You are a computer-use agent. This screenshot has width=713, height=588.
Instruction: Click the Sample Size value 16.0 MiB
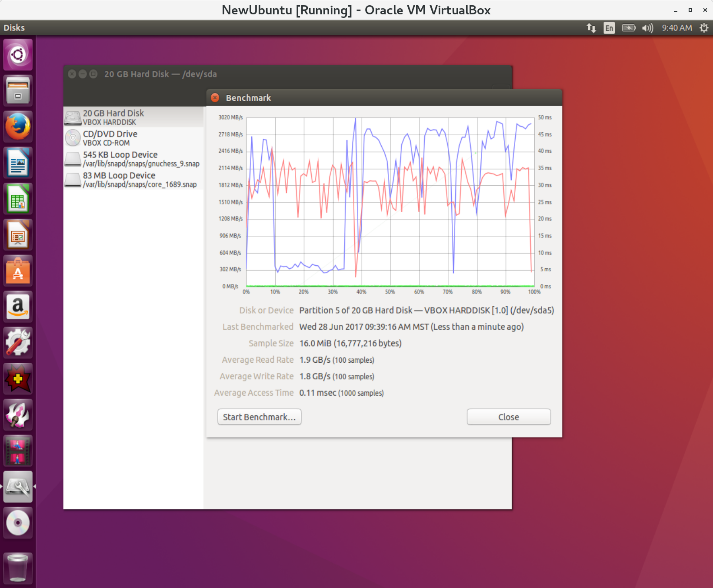350,344
